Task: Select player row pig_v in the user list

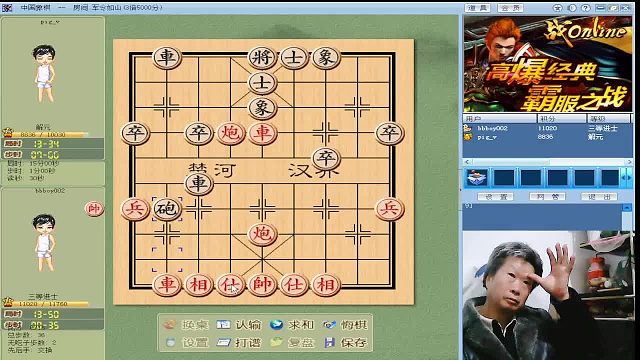Action: pos(547,137)
